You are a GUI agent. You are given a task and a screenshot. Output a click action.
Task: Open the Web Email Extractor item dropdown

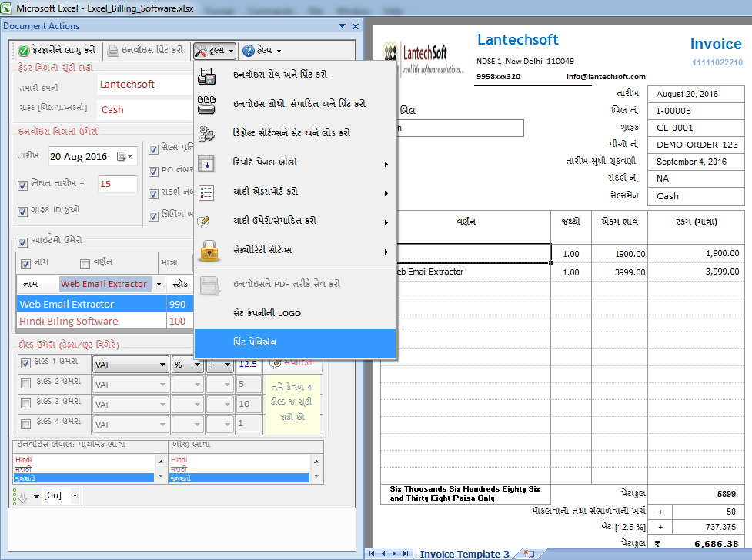point(159,285)
